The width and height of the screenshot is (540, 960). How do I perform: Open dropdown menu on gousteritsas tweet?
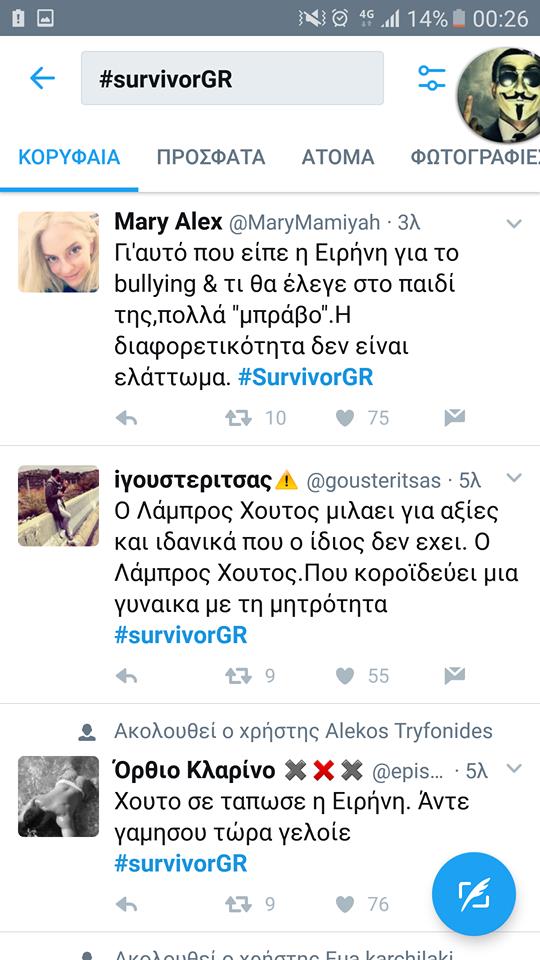click(x=514, y=478)
